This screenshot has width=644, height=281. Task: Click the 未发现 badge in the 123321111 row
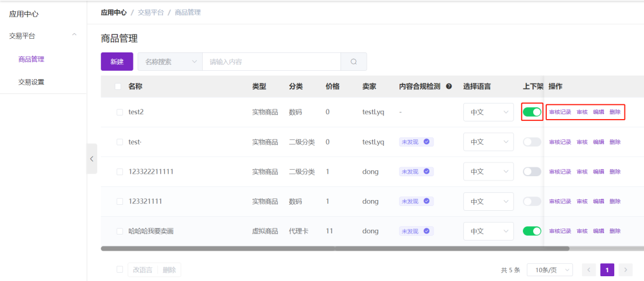click(416, 201)
